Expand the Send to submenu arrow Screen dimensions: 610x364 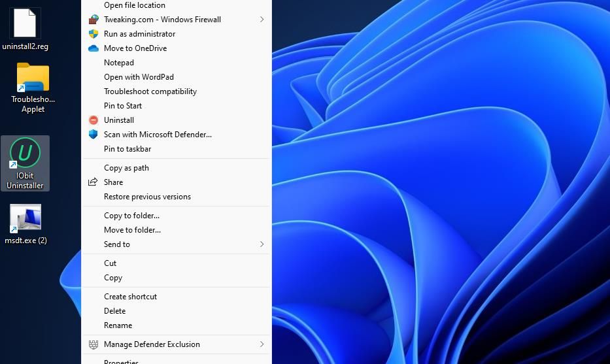coord(262,244)
